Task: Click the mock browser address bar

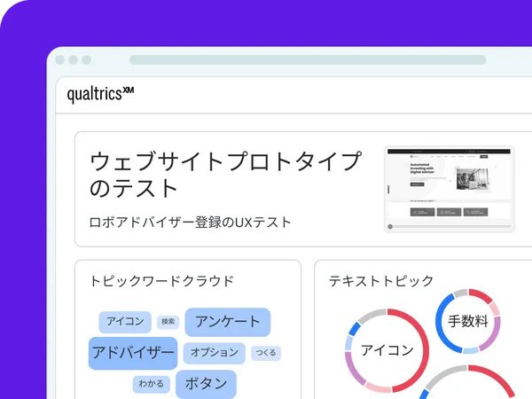Action: click(308, 59)
